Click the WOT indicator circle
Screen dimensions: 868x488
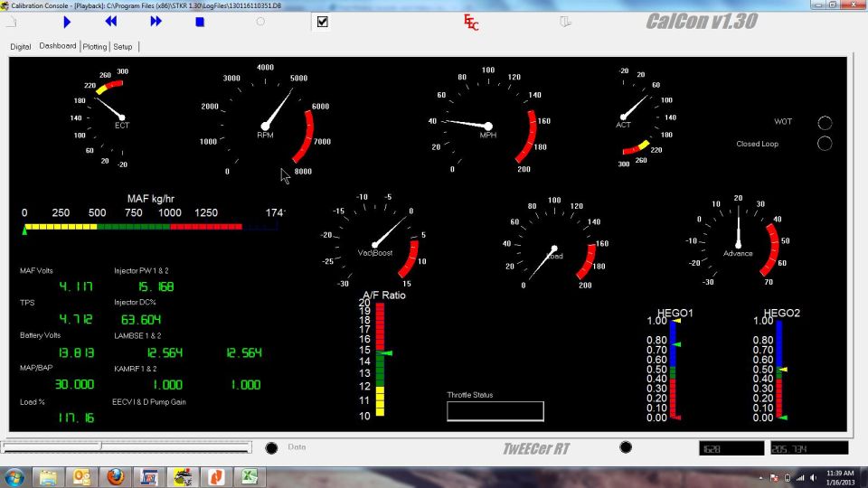pyautogui.click(x=825, y=122)
